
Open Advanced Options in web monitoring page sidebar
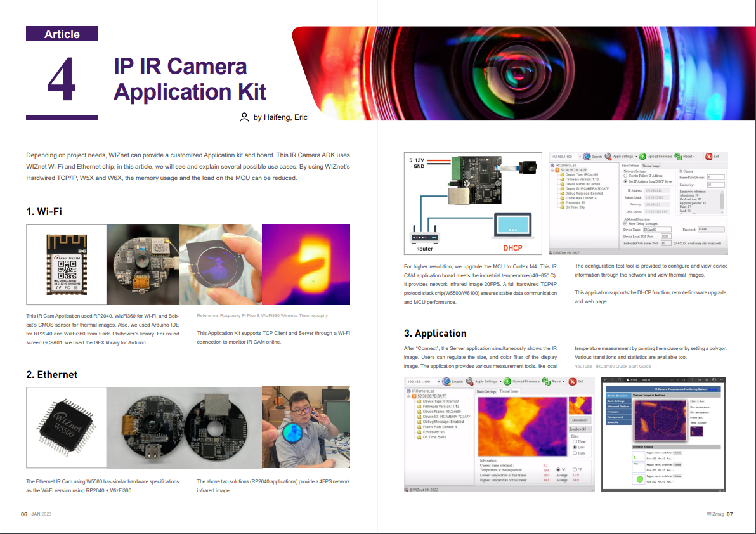coord(618,407)
